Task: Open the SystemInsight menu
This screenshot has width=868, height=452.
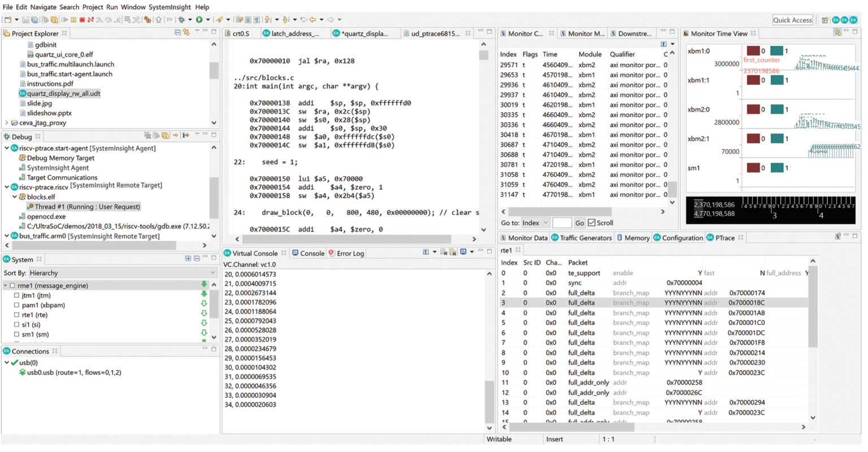Action: coord(170,7)
